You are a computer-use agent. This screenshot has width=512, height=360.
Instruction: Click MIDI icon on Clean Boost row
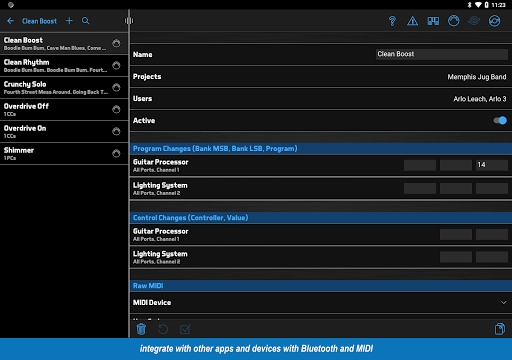[x=116, y=43]
